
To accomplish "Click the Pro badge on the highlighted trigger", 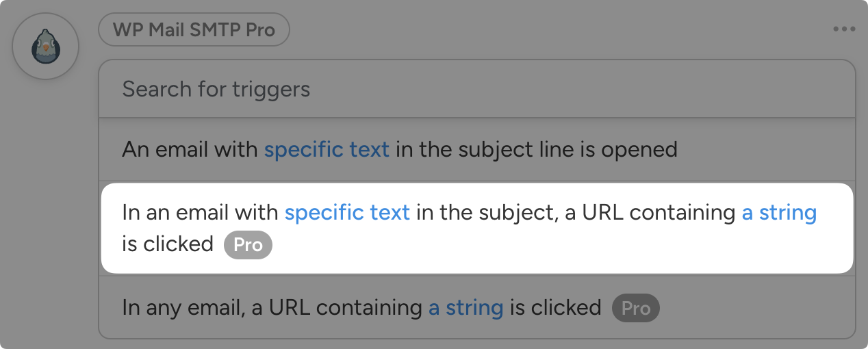I will [x=248, y=246].
